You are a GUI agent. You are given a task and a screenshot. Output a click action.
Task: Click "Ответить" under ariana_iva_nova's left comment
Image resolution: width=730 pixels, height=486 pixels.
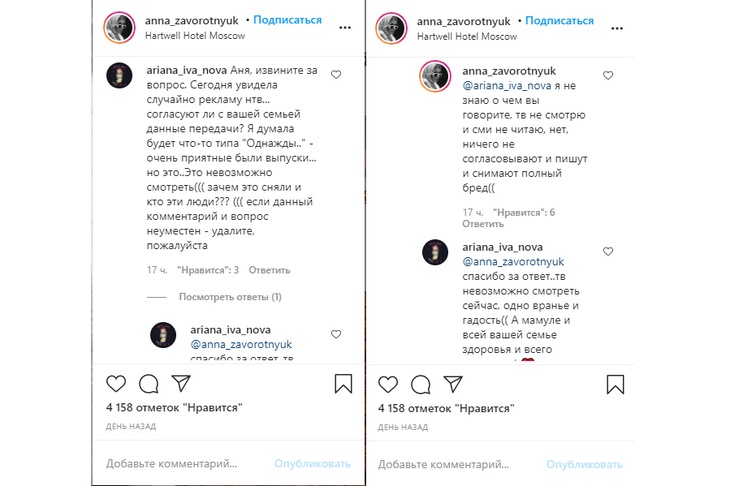(x=269, y=270)
